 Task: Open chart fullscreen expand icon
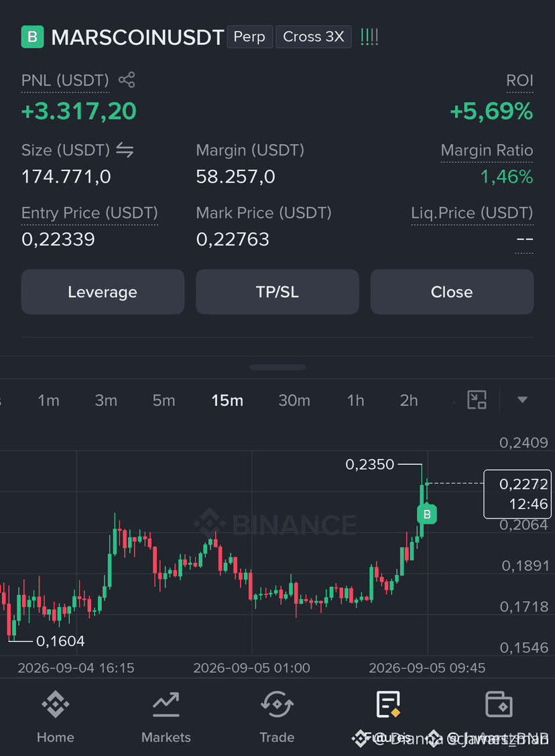[477, 400]
